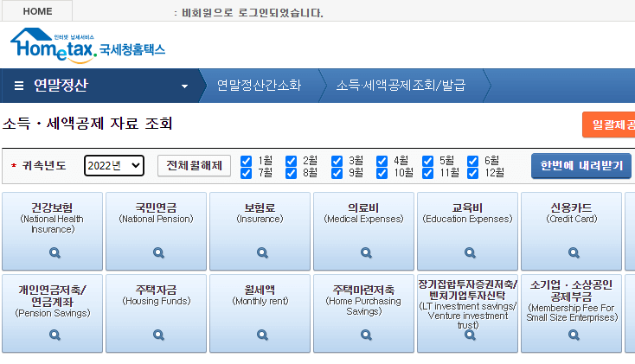This screenshot has width=635, height=364.
Task: Click the magnifier under 월세액 Monthly rent
Action: pyautogui.click(x=262, y=335)
